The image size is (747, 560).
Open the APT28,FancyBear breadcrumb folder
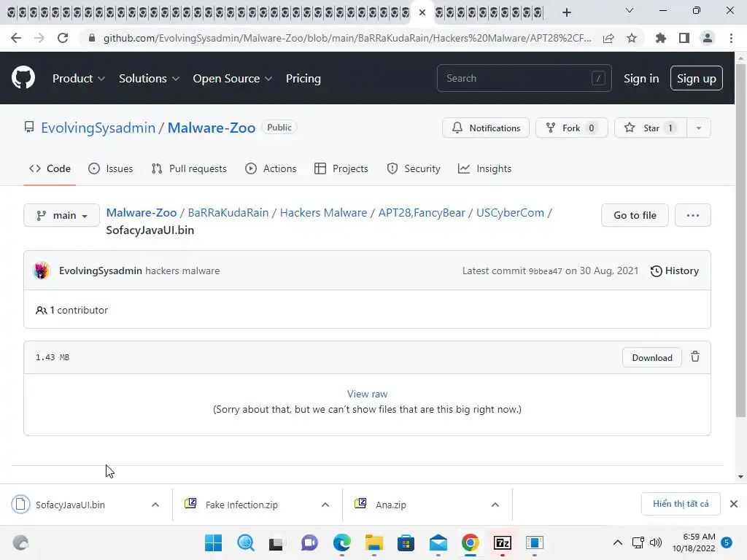422,213
